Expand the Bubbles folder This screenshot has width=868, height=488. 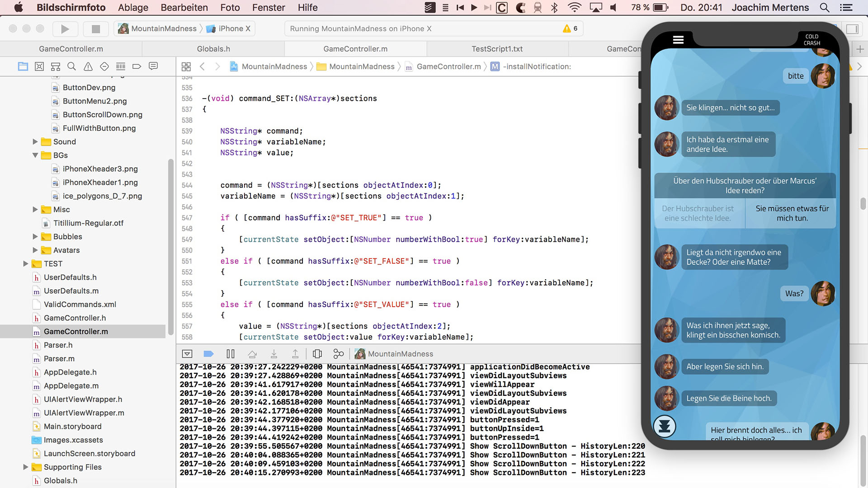point(35,237)
